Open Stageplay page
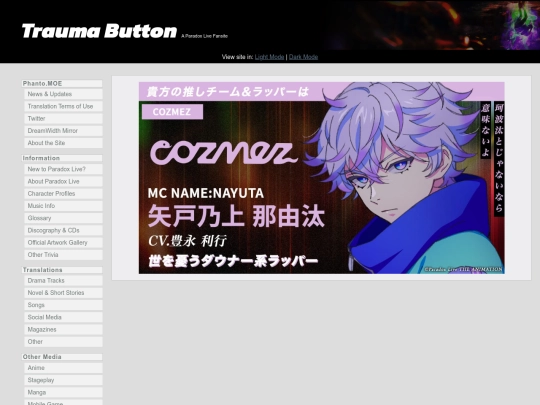Image resolution: width=540 pixels, height=405 pixels. [63, 380]
